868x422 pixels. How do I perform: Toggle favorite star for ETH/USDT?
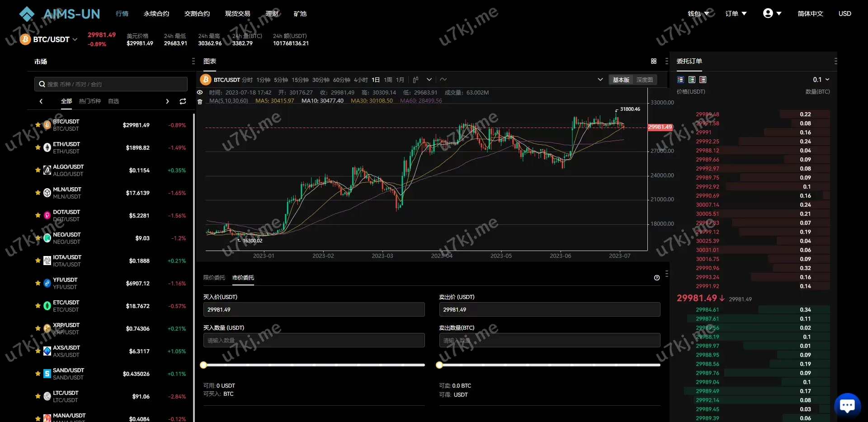(x=38, y=147)
